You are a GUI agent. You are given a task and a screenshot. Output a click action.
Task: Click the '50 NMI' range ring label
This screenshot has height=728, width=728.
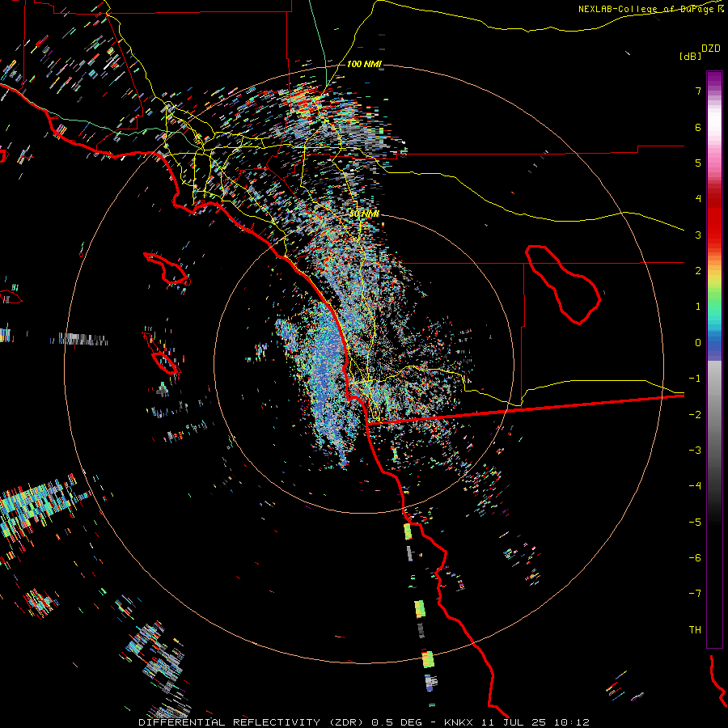click(x=363, y=214)
